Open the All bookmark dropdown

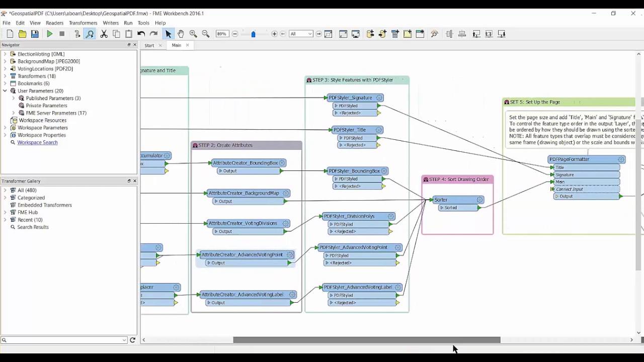(301, 34)
